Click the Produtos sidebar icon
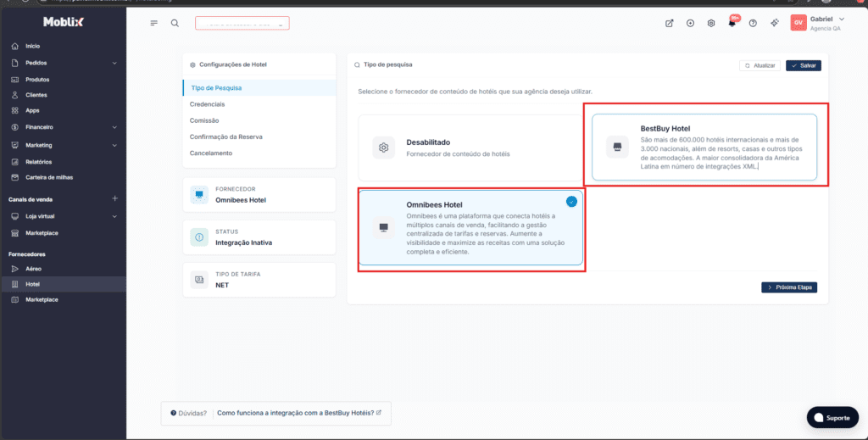868x440 pixels. 15,80
